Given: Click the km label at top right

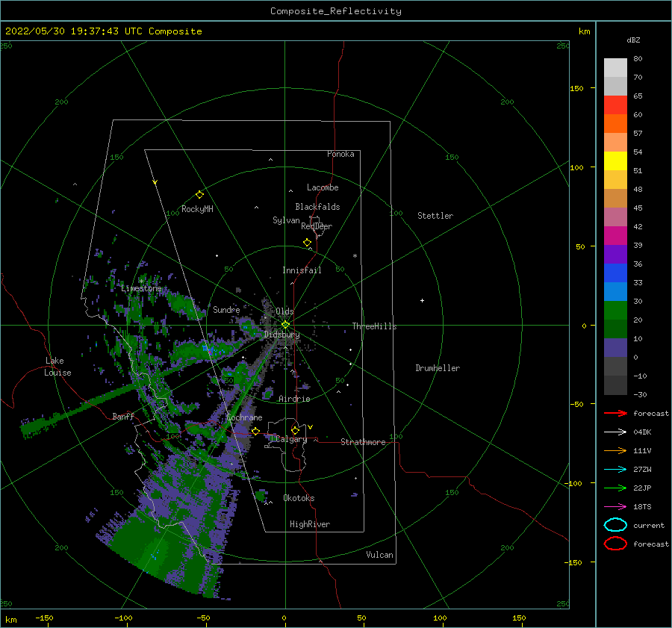Looking at the screenshot, I should click(584, 31).
